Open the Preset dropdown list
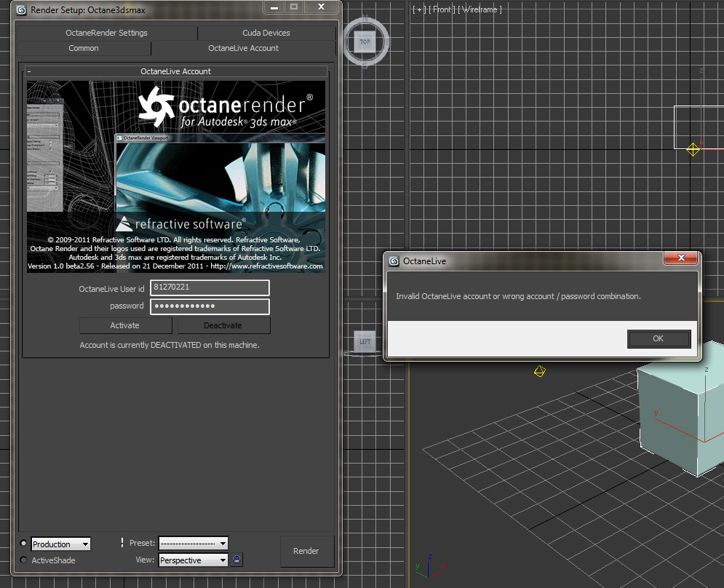This screenshot has width=724, height=588. [x=193, y=543]
